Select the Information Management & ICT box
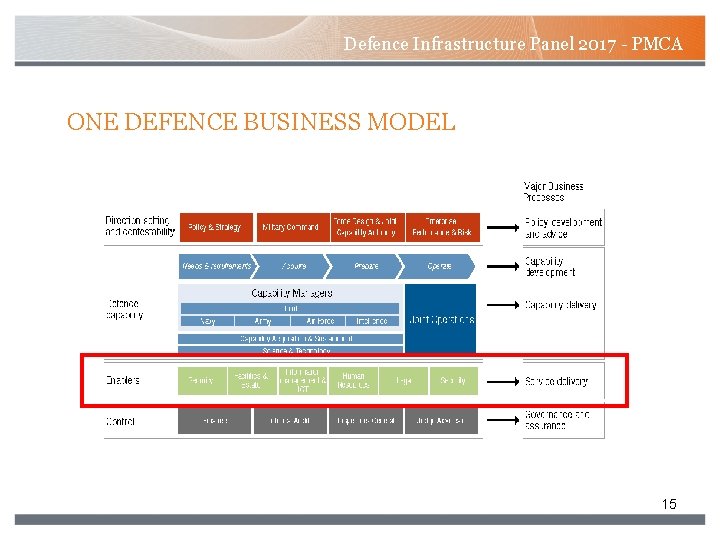Screen dimensions: 720x540 click(x=303, y=381)
